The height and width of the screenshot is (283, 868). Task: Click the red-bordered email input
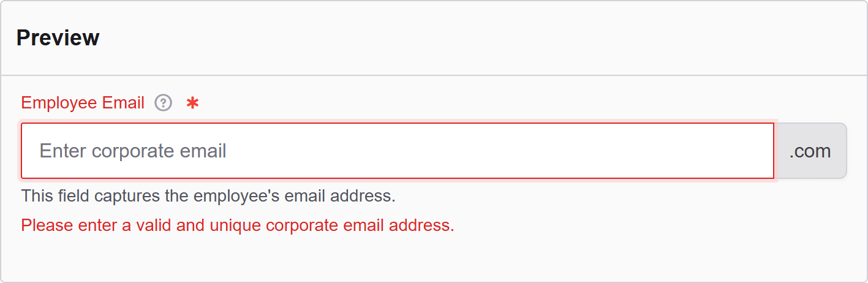click(397, 151)
